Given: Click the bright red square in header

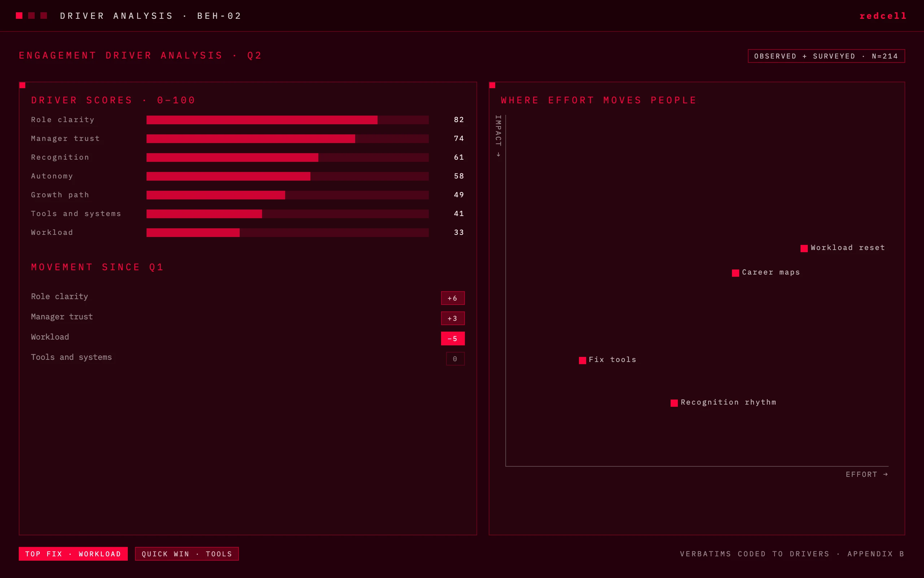Looking at the screenshot, I should (19, 15).
